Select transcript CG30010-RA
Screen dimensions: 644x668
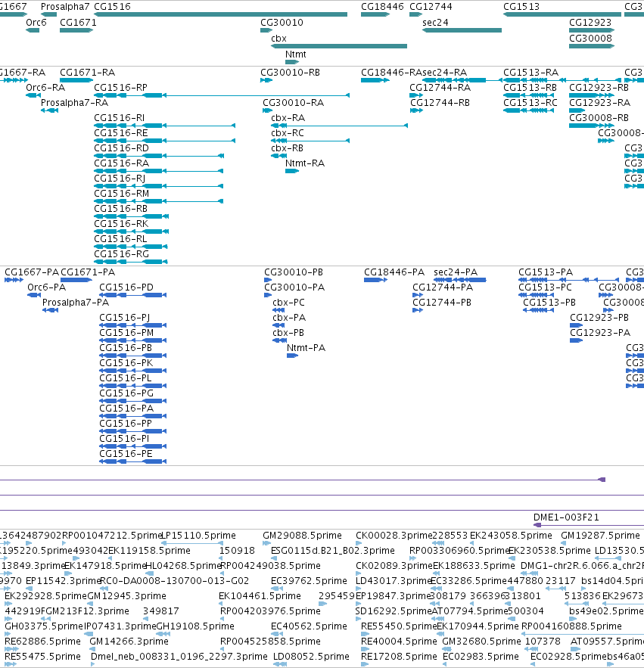point(267,110)
